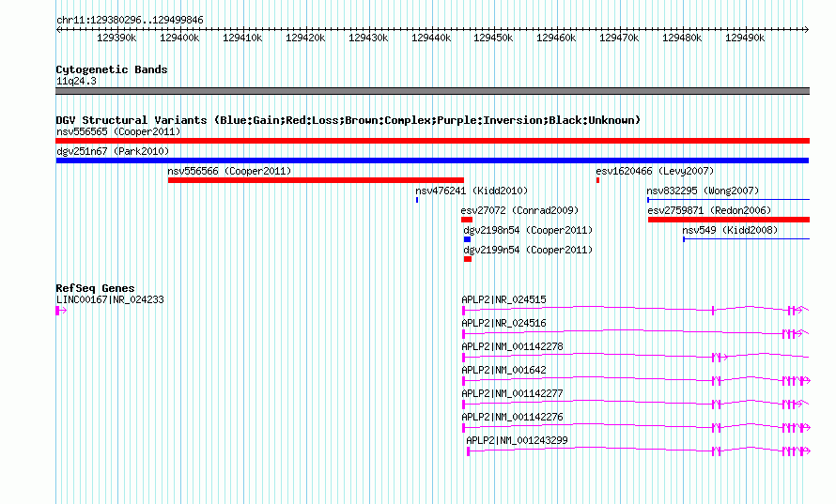Select the APLP2|NM_001142277 transcript label

pyautogui.click(x=512, y=393)
